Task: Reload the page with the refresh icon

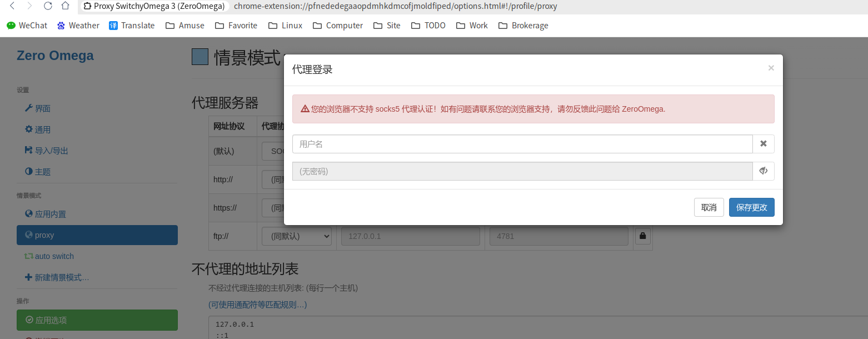Action: point(48,6)
